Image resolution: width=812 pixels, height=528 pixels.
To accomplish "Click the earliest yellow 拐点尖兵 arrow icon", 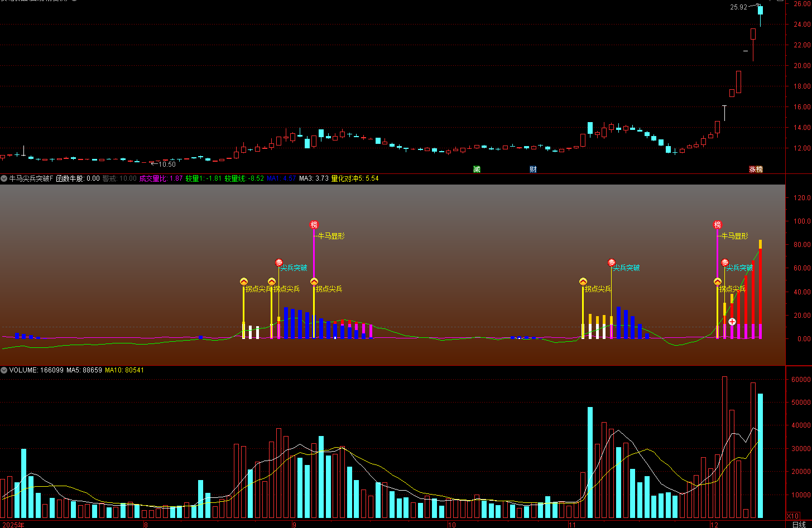I will pyautogui.click(x=243, y=282).
